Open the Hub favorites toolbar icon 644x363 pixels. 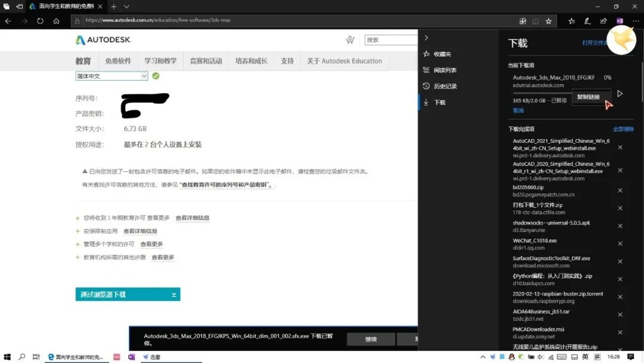tap(571, 21)
